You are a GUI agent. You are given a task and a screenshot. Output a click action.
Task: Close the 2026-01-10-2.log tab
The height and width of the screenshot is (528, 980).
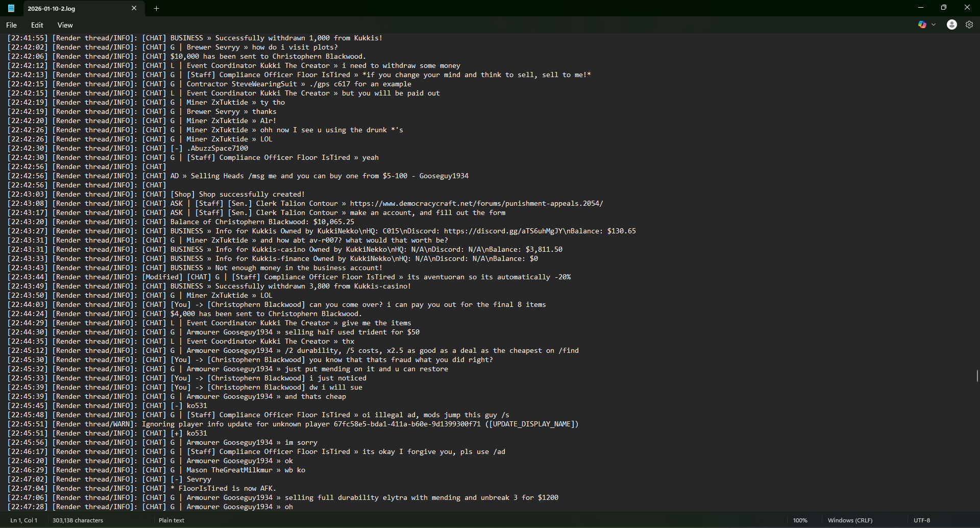point(134,8)
